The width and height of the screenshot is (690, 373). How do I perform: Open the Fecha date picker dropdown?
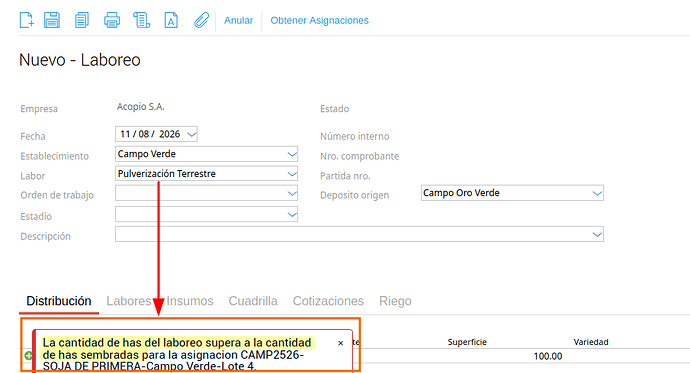[x=191, y=134]
